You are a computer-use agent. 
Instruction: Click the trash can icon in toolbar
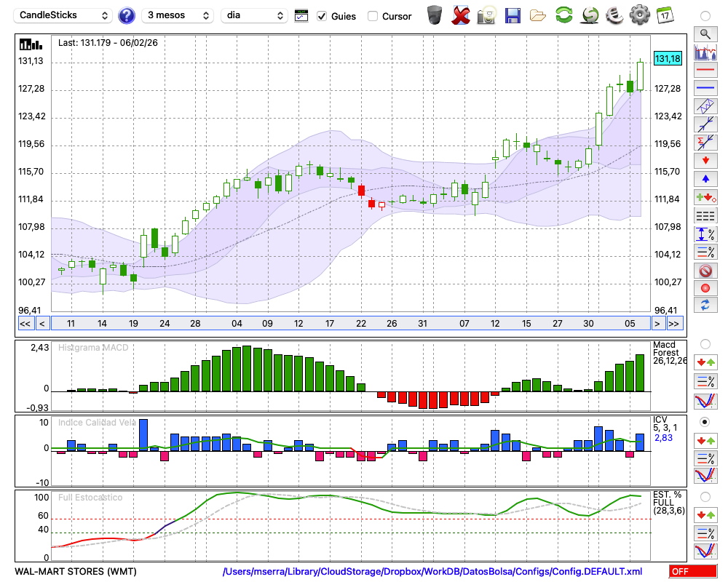435,15
